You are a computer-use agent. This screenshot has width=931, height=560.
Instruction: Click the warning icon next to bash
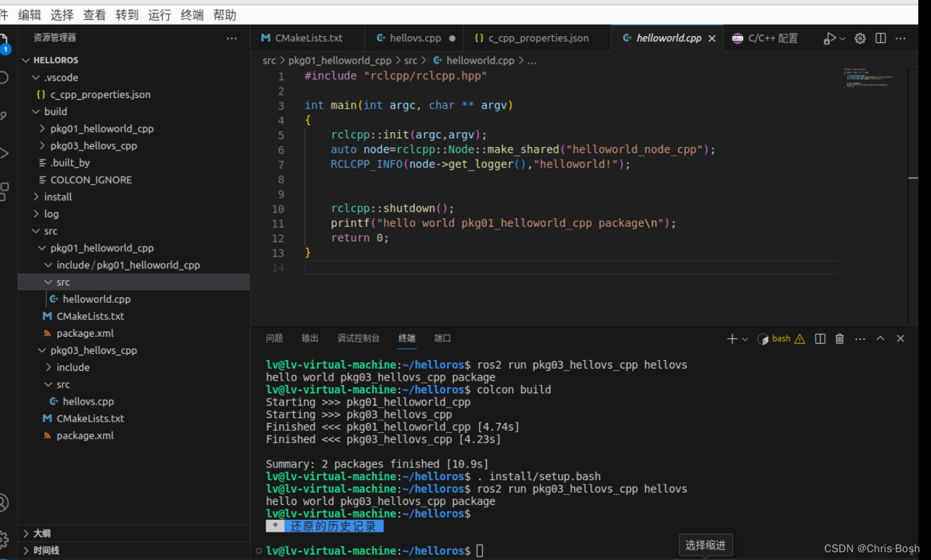(800, 339)
